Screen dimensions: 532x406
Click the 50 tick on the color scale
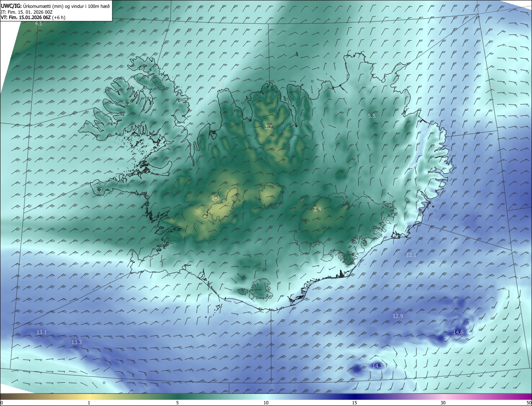pos(529,403)
